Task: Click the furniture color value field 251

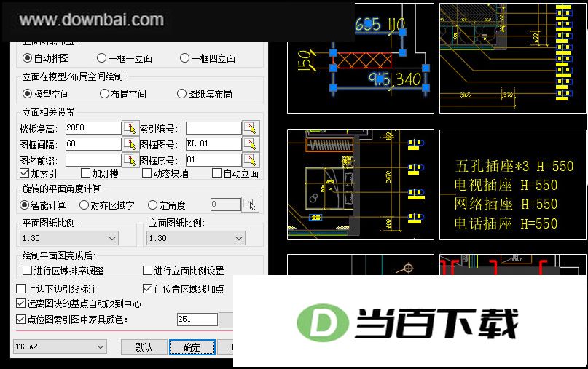Action: (x=197, y=320)
